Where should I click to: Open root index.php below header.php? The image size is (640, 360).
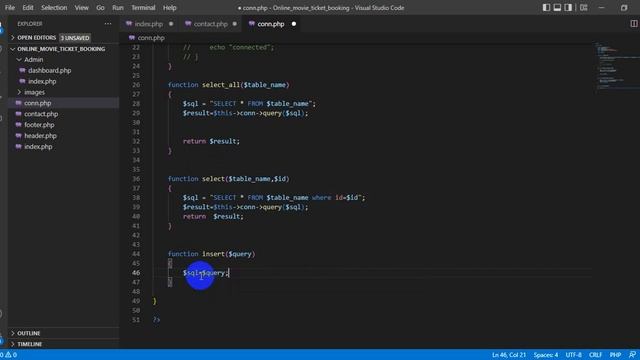coord(38,147)
